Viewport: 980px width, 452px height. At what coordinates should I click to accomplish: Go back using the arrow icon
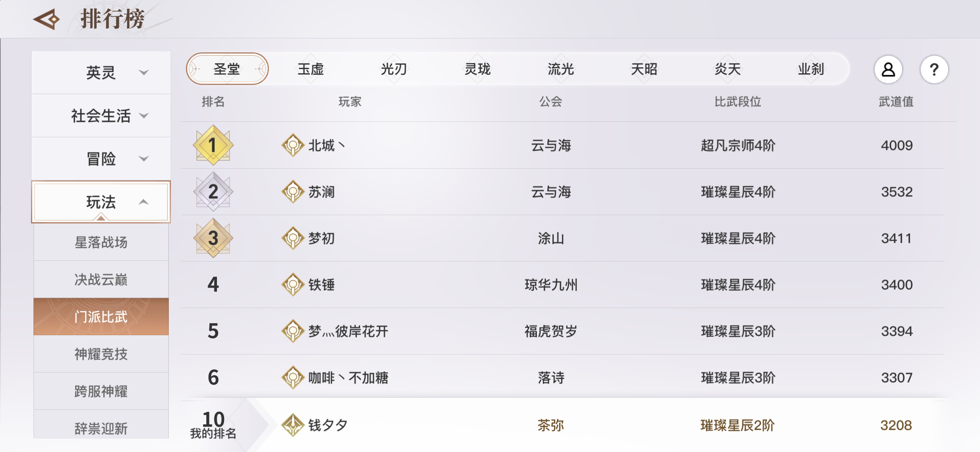pyautogui.click(x=46, y=19)
